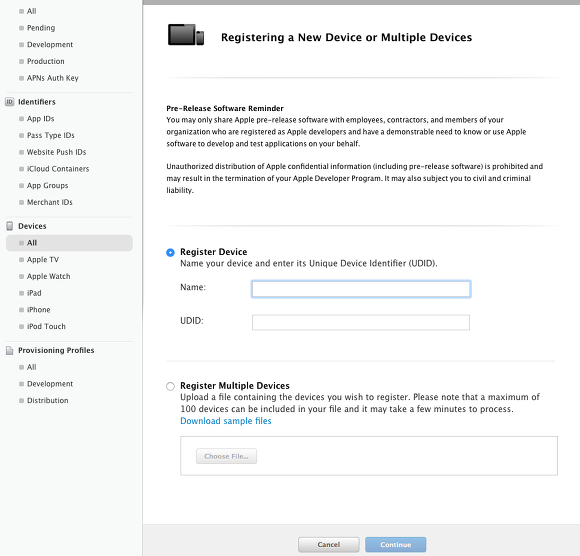The height and width of the screenshot is (556, 580).
Task: Select the Register Device radio button
Action: pyautogui.click(x=170, y=253)
